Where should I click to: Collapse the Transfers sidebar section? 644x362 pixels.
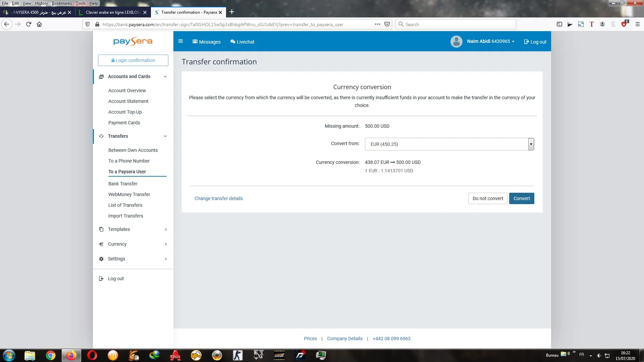tap(165, 136)
